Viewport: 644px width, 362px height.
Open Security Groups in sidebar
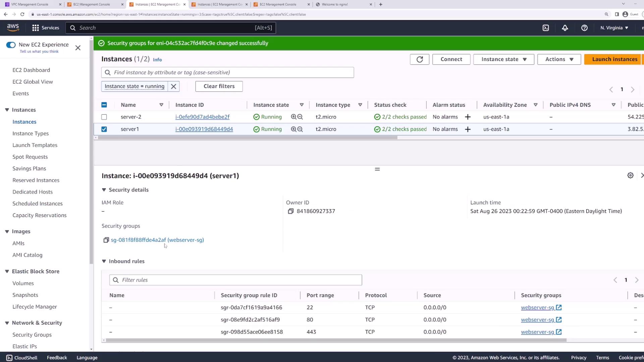click(32, 335)
